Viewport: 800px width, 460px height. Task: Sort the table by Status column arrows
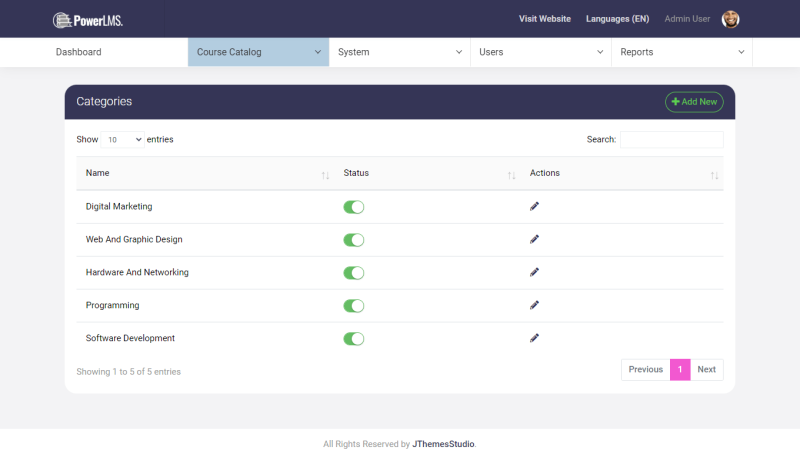tap(511, 175)
